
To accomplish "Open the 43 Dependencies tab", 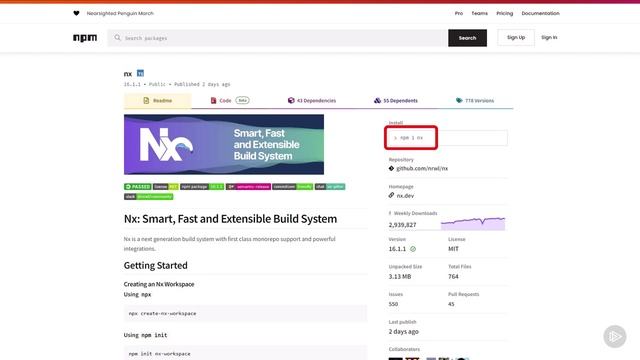I will click(x=312, y=100).
